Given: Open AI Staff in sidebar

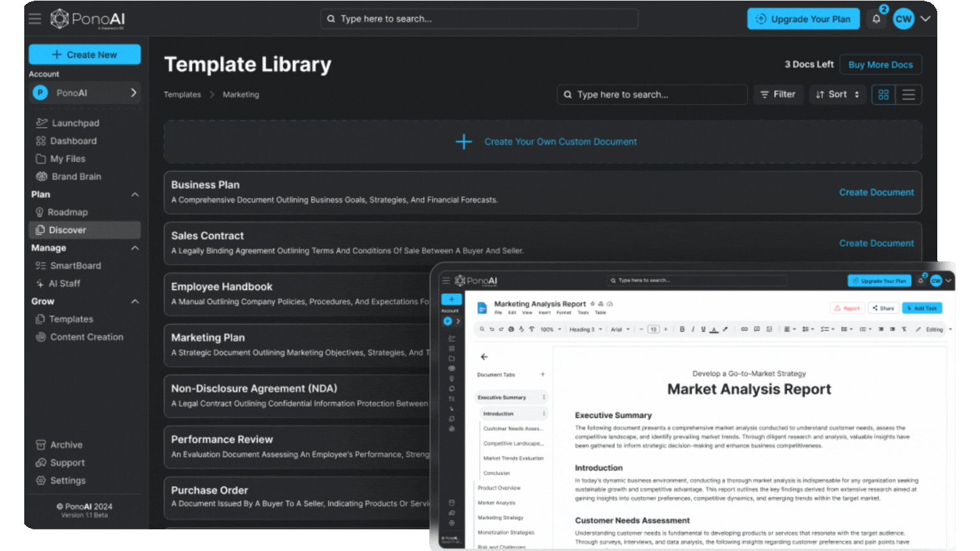Looking at the screenshot, I should coord(64,284).
